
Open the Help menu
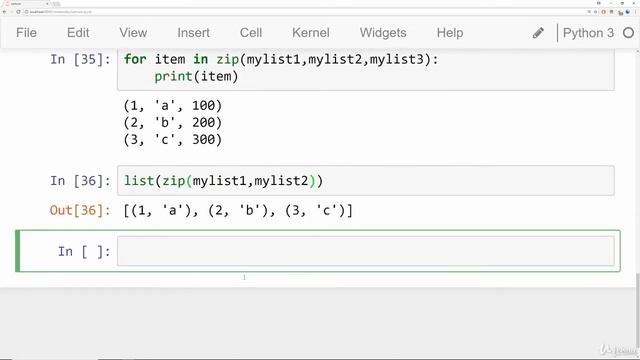450,33
